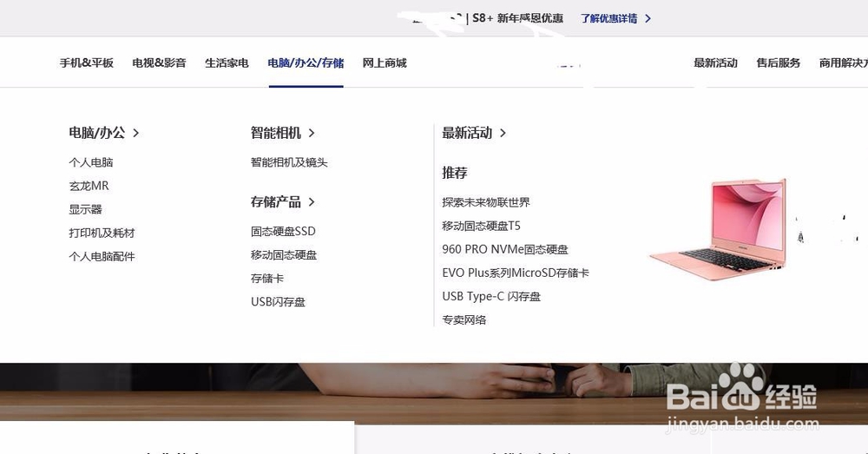Image resolution: width=868 pixels, height=454 pixels.
Task: Select 个人电脑 submenu link
Action: (x=91, y=162)
